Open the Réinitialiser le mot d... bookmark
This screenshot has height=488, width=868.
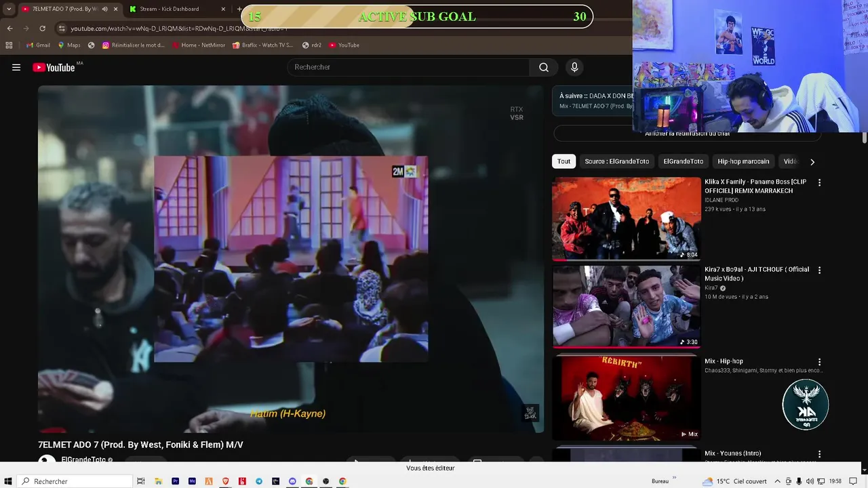(x=134, y=45)
